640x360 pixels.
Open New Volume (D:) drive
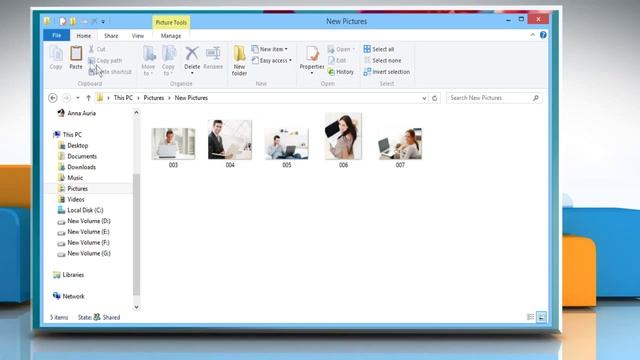point(89,221)
